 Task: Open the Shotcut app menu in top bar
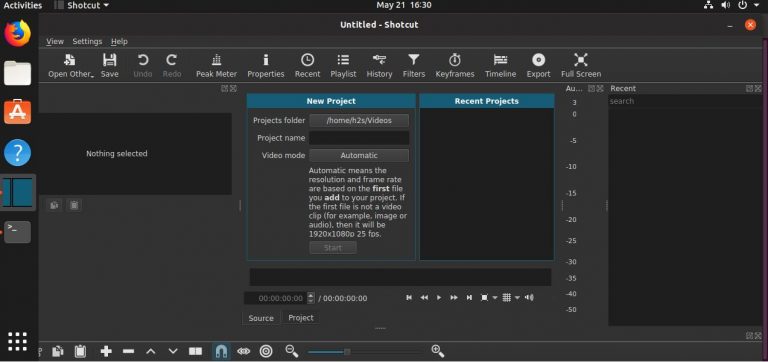(x=81, y=6)
